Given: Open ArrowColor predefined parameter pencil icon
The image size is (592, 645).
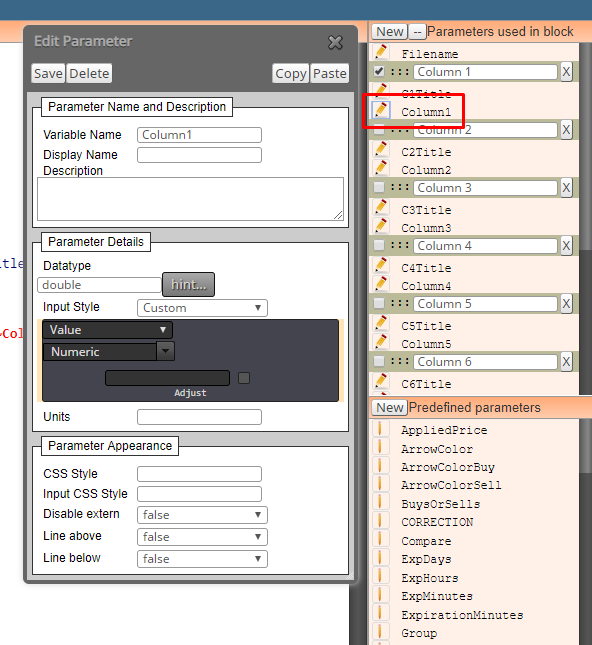Looking at the screenshot, I should pyautogui.click(x=381, y=447).
